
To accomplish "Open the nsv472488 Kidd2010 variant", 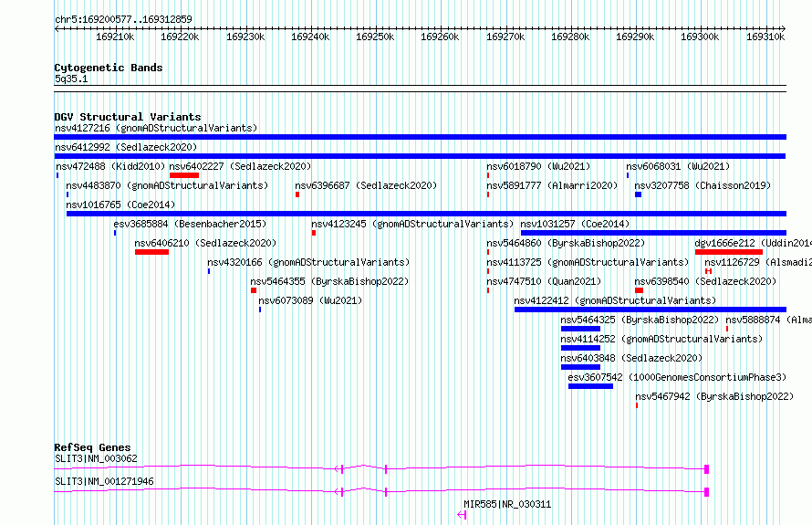I will pos(110,166).
